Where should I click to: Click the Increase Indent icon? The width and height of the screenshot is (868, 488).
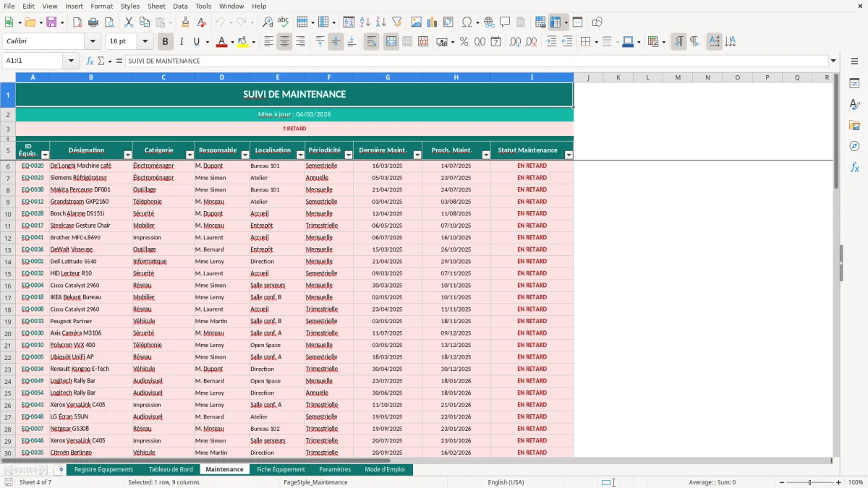pyautogui.click(x=551, y=42)
